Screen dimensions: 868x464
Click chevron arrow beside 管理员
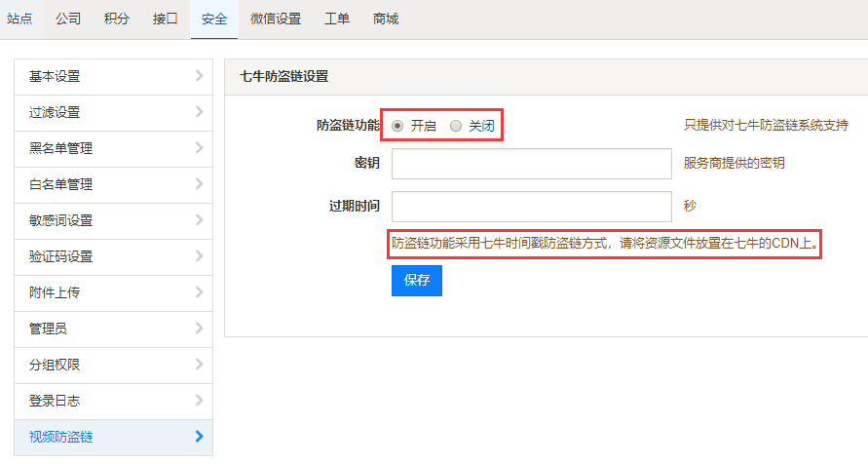pos(200,329)
